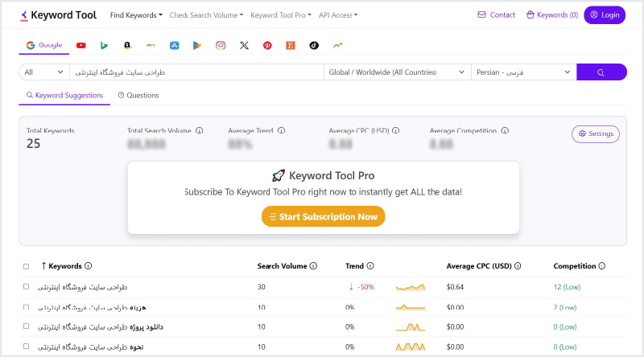Select the Google tab

pos(44,45)
